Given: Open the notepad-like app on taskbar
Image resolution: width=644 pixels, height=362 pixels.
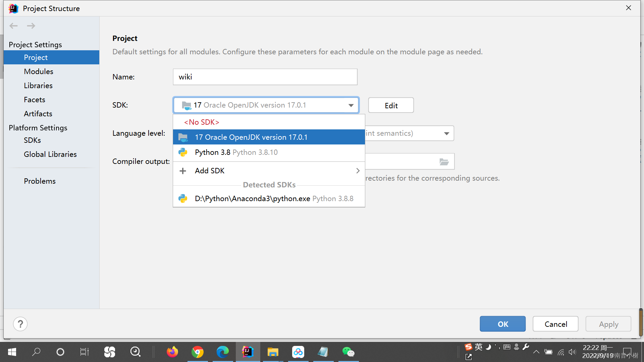Looking at the screenshot, I should (x=323, y=352).
